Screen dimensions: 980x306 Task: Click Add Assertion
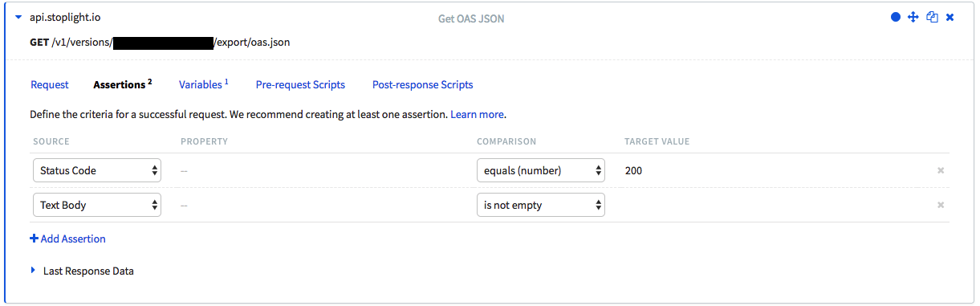point(67,239)
